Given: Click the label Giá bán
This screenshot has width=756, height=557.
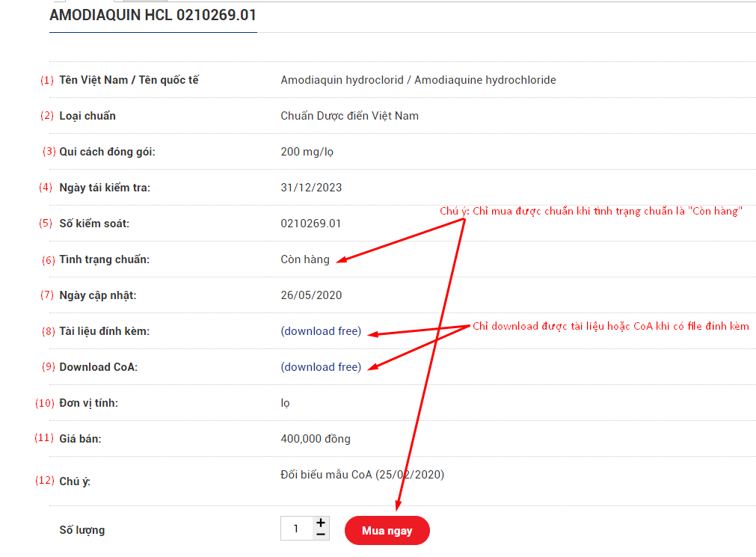Looking at the screenshot, I should click(80, 439).
